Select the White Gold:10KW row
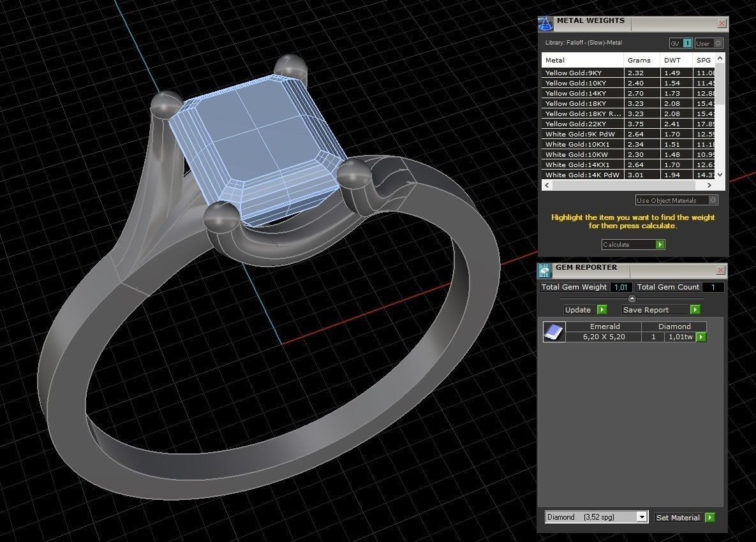756x542 pixels. [628, 154]
